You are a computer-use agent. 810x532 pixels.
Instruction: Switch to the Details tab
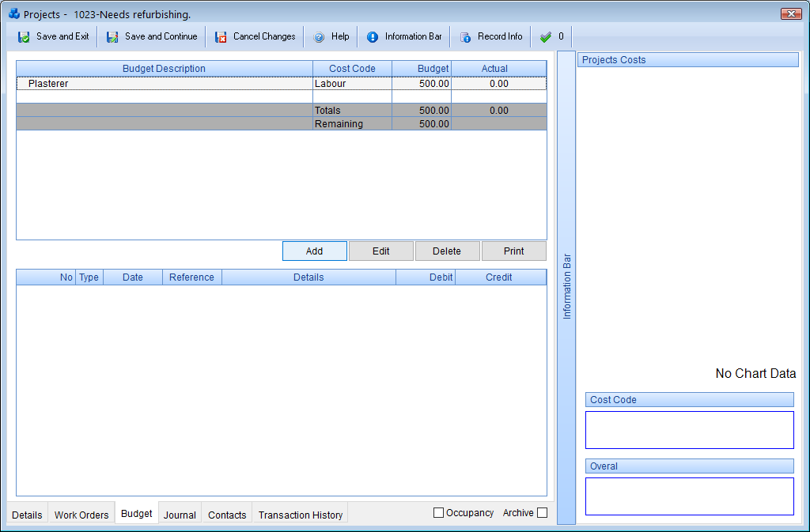point(28,515)
